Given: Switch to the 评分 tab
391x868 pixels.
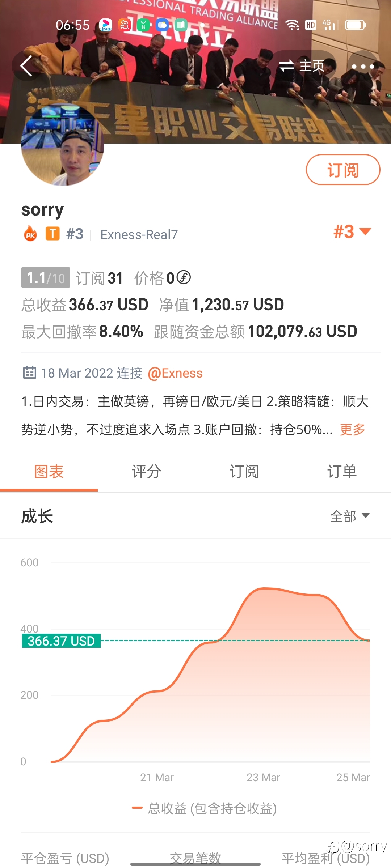Looking at the screenshot, I should (x=147, y=472).
